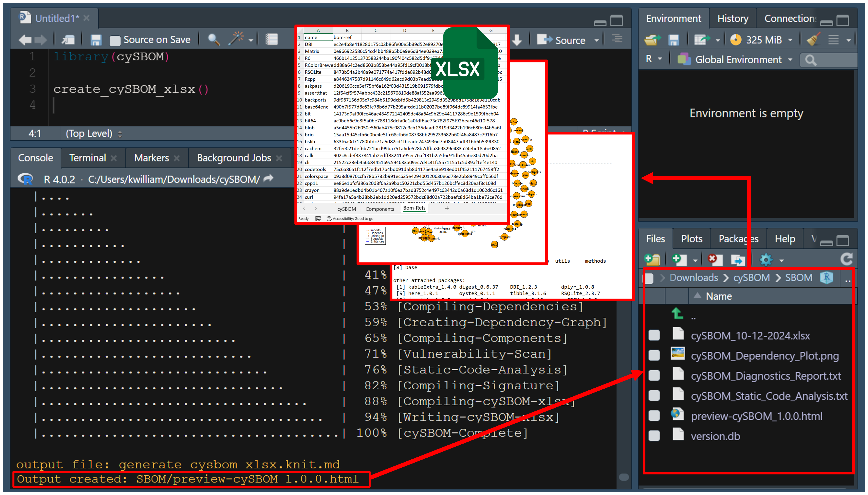This screenshot has width=868, height=495.
Task: Create a new blank file in Files
Action: [x=680, y=260]
